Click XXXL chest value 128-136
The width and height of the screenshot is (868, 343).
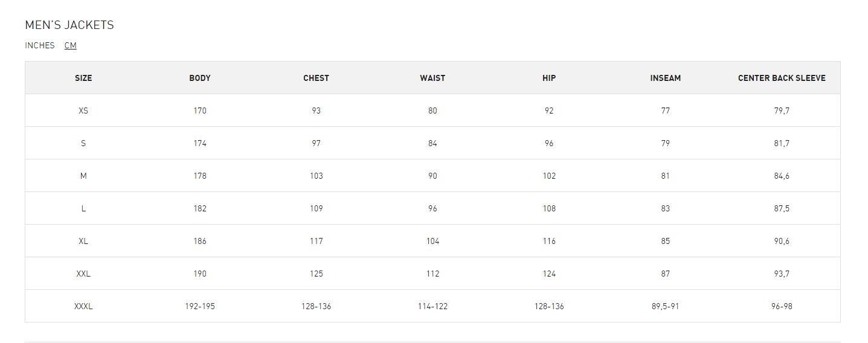coord(317,306)
